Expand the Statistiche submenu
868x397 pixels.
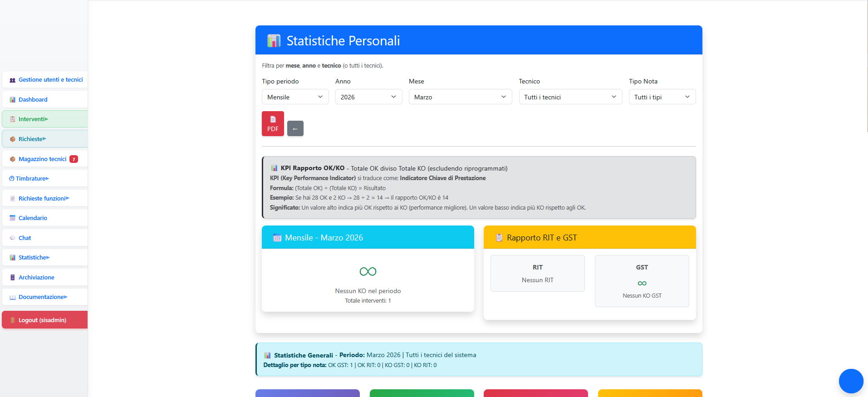click(45, 257)
